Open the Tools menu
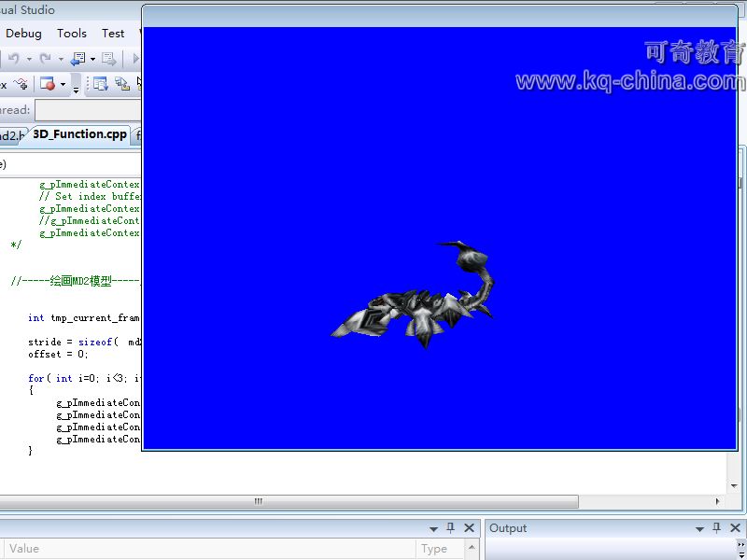747x560 pixels. (x=72, y=33)
